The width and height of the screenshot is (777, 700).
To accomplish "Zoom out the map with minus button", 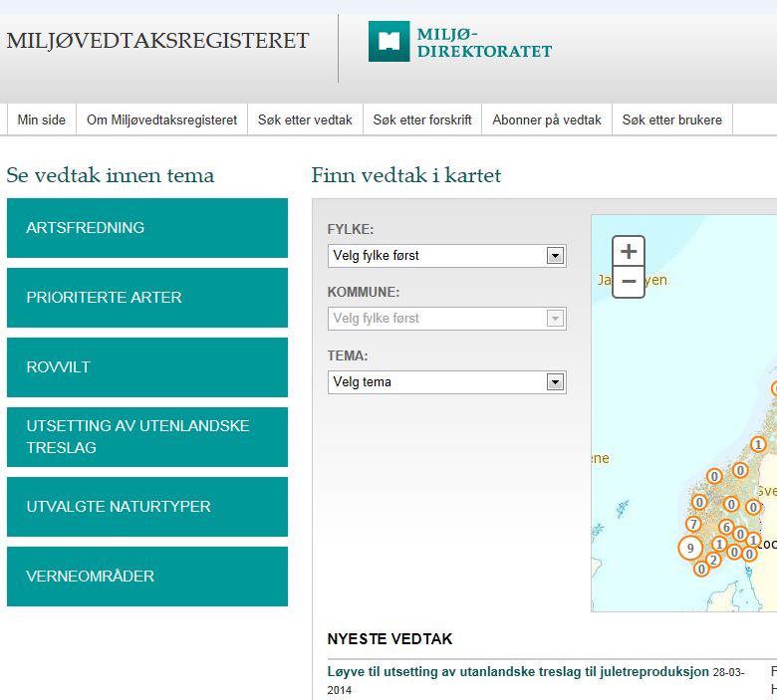I will click(x=629, y=282).
